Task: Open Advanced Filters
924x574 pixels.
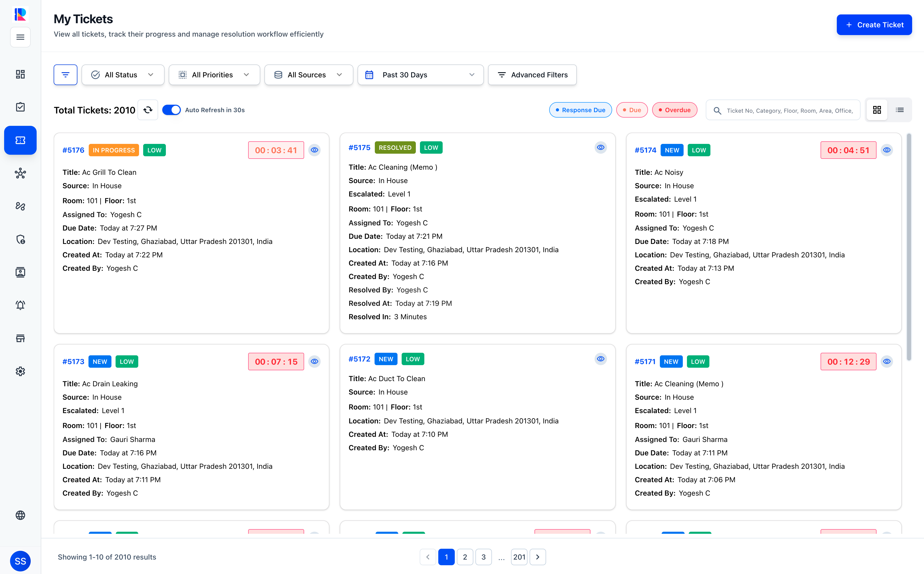Action: [532, 75]
